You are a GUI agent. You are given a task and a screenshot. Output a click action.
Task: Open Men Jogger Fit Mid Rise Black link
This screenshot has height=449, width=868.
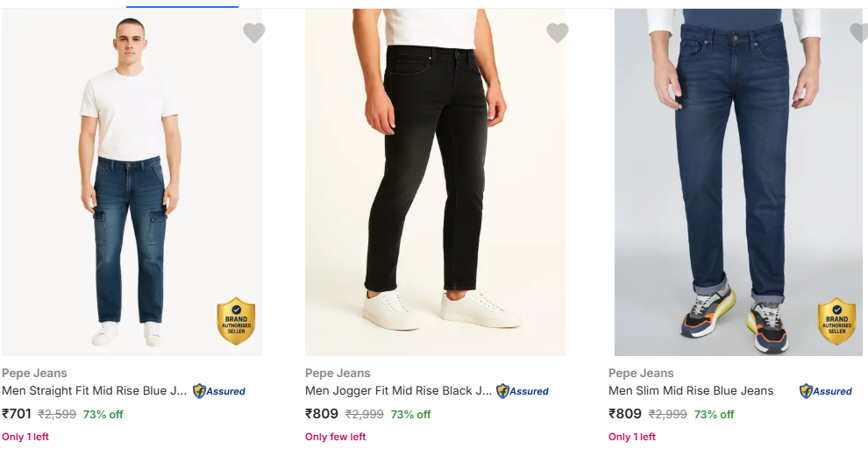click(x=398, y=391)
